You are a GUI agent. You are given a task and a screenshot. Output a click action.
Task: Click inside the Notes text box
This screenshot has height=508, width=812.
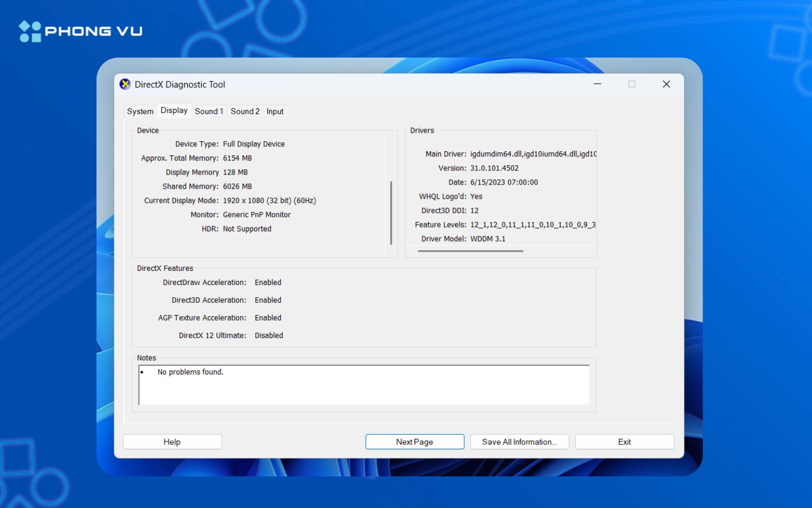[x=364, y=385]
